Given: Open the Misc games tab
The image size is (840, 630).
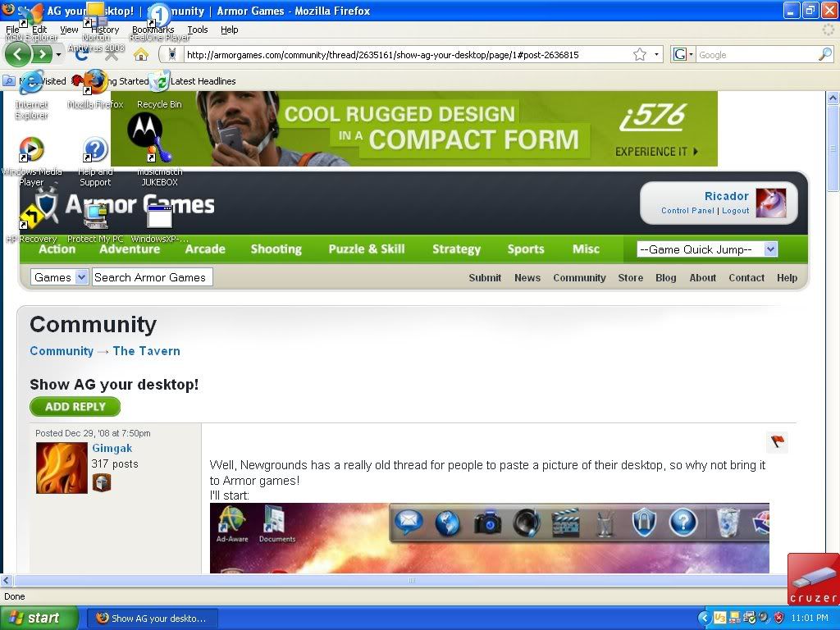Looking at the screenshot, I should tap(586, 249).
